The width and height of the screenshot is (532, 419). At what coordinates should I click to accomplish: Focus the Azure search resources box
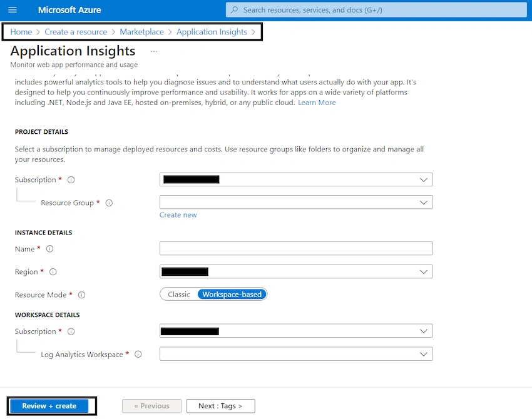pyautogui.click(x=376, y=10)
